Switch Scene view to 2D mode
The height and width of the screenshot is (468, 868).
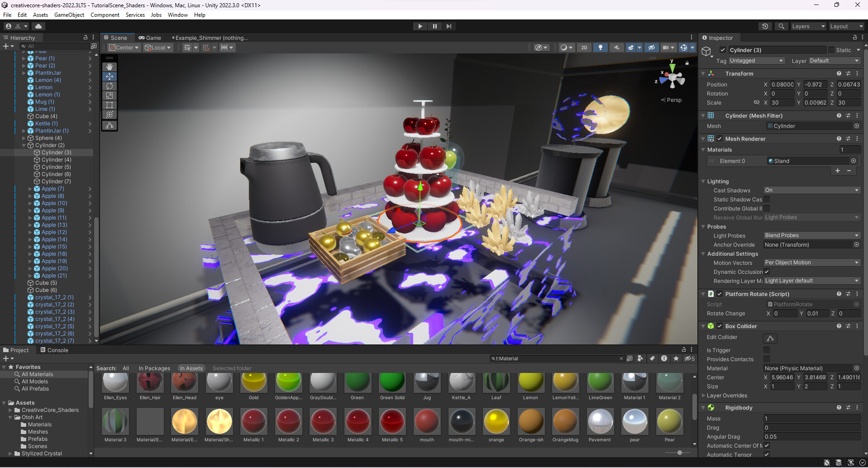point(584,48)
